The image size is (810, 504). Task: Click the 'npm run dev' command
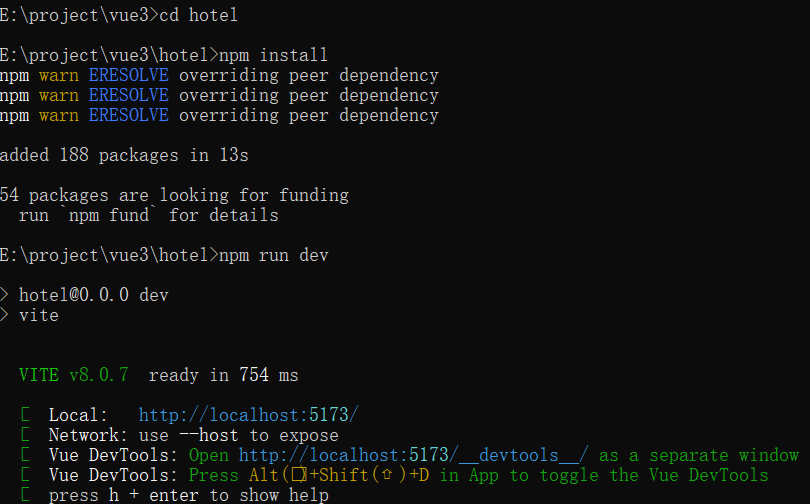tap(273, 255)
